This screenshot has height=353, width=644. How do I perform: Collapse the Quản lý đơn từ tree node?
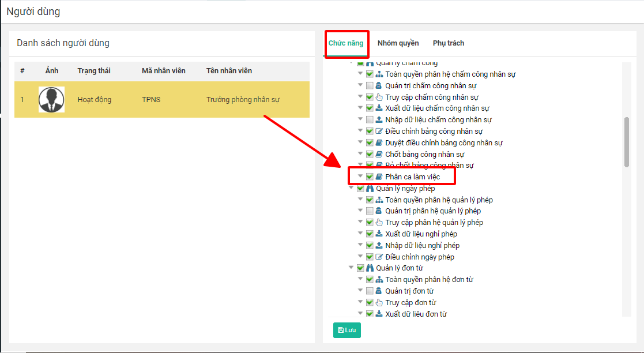pyautogui.click(x=351, y=268)
